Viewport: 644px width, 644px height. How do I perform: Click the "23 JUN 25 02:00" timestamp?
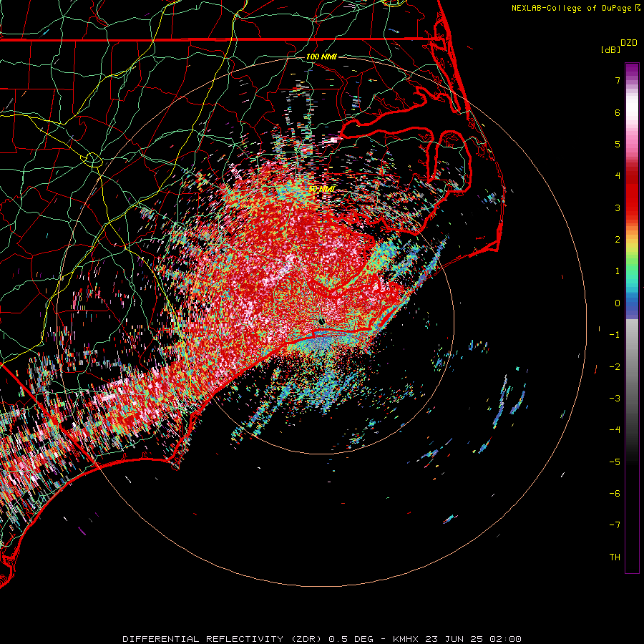click(x=473, y=639)
